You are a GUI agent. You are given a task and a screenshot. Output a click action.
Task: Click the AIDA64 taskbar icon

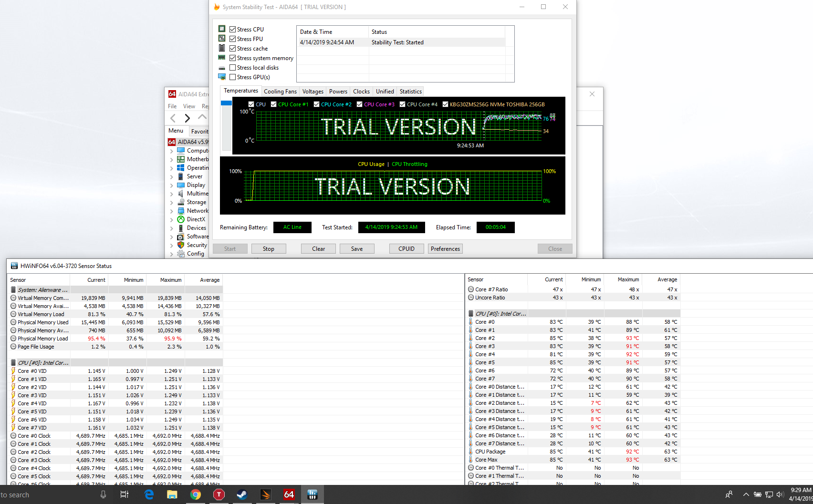pos(289,494)
